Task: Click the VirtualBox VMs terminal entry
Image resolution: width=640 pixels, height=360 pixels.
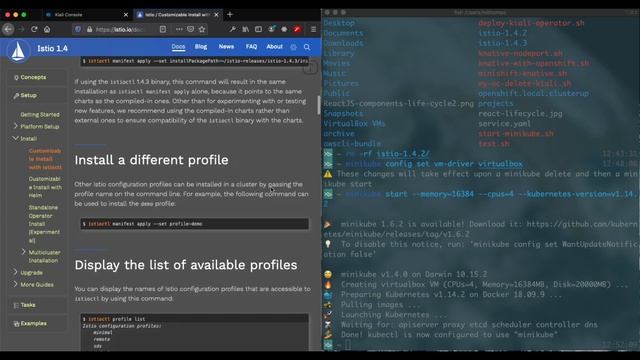Action: [x=354, y=124]
